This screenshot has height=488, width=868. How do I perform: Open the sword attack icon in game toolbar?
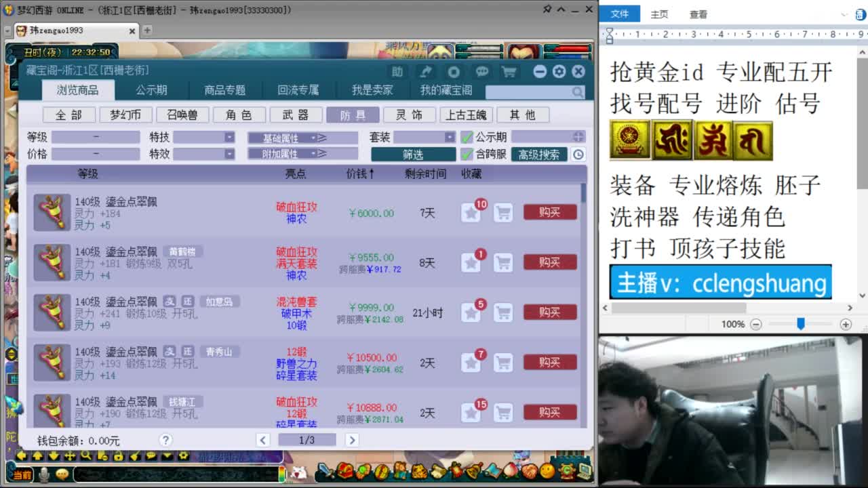326,470
